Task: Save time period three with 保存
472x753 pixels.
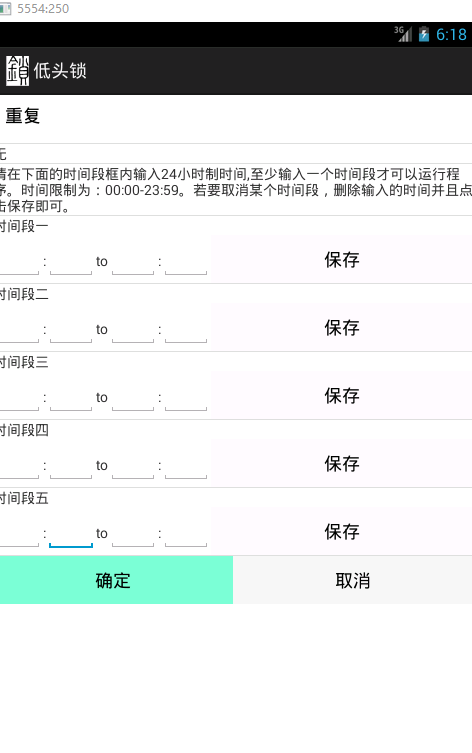Action: click(x=342, y=396)
